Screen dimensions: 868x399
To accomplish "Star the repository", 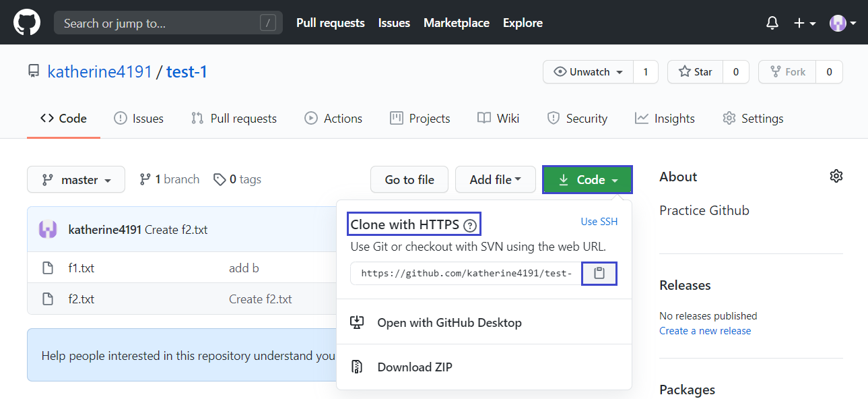I will [x=695, y=72].
